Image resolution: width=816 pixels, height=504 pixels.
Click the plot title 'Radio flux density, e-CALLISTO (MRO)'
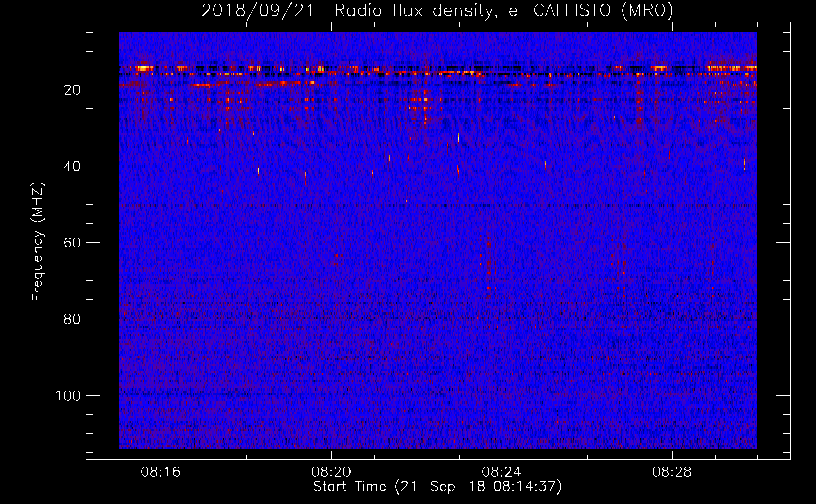[503, 10]
